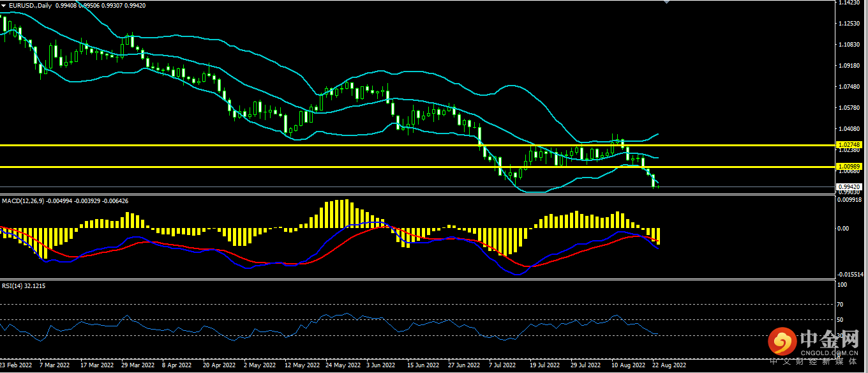Click the 24 May 2022 date label
The height and width of the screenshot is (373, 868).
[x=342, y=366]
